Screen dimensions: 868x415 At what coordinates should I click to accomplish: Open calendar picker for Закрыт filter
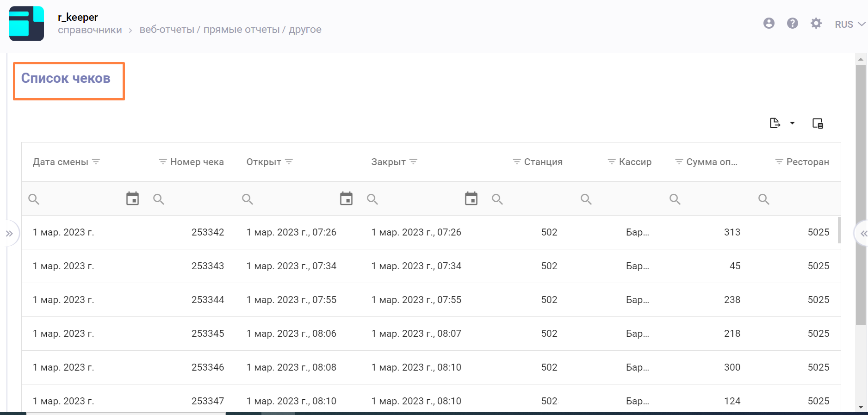tap(471, 199)
